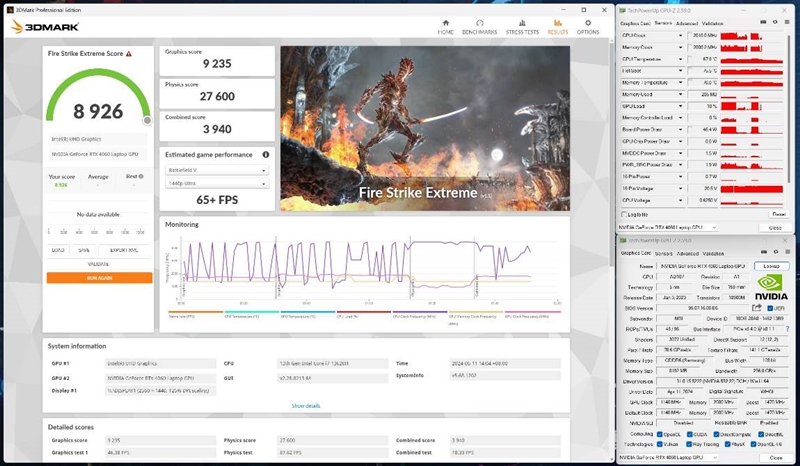The width and height of the screenshot is (800, 466).
Task: Click the refresh icon in GPU-Z Graphics Card window
Action: point(776,252)
